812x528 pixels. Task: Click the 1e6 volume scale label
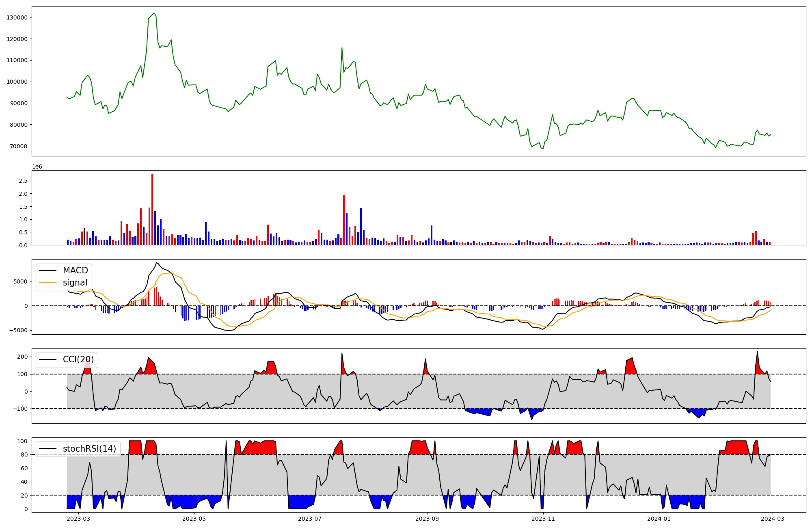click(x=37, y=167)
